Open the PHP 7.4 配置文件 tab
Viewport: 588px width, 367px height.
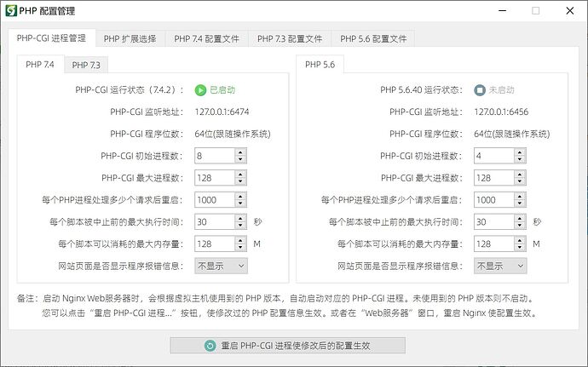click(206, 38)
